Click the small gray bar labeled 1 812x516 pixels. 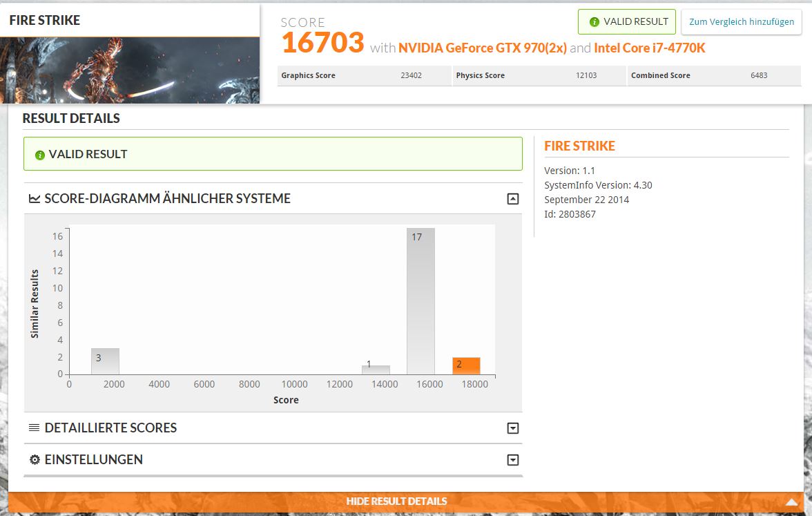point(376,370)
